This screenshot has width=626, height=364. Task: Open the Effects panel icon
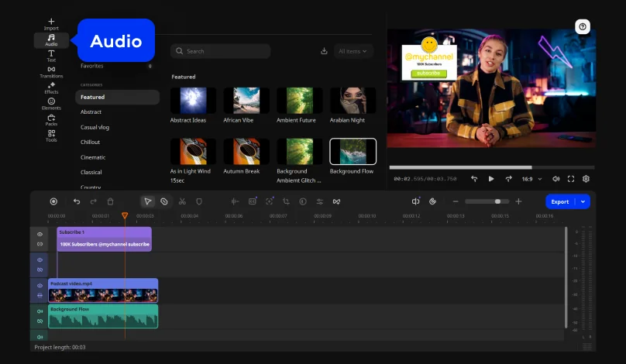(51, 88)
